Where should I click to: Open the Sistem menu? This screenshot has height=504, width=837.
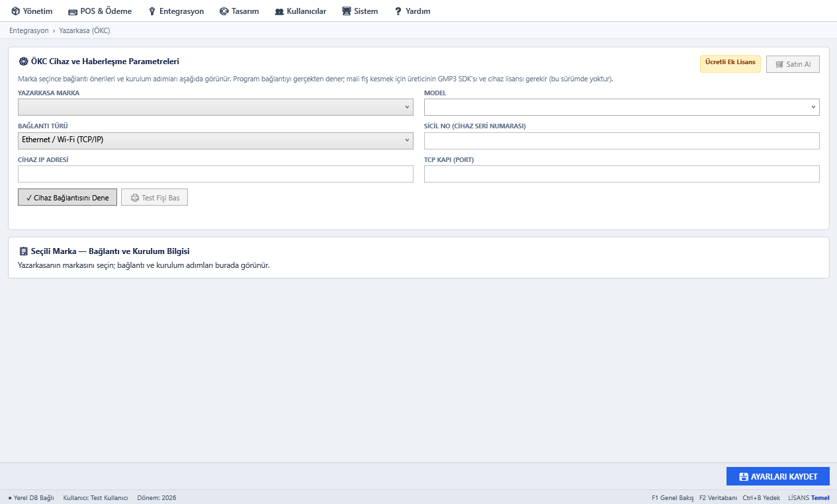[360, 11]
